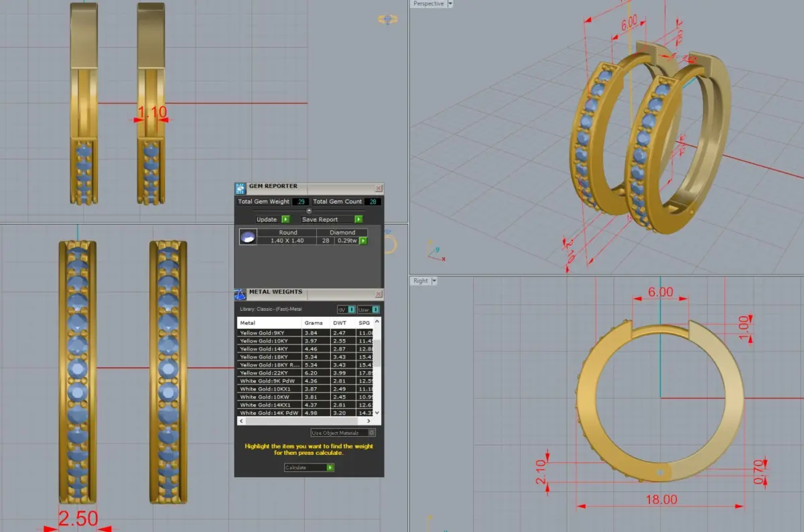The height and width of the screenshot is (532, 804).
Task: Toggle the GV switch in Metal Weights
Action: pos(346,310)
